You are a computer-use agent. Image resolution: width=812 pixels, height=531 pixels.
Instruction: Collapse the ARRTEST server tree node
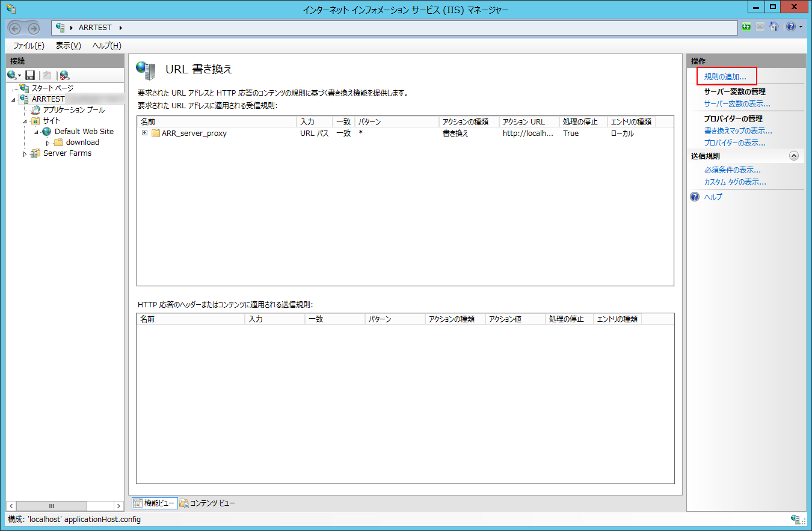[13, 100]
